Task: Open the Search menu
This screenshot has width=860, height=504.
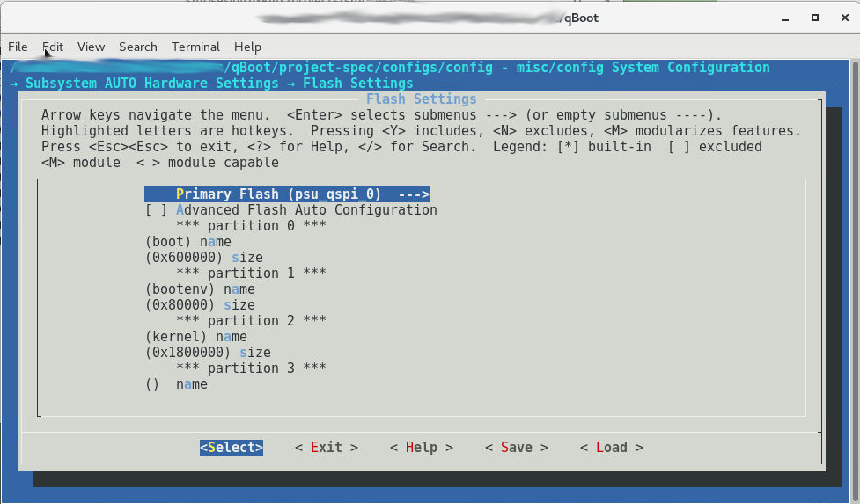Action: pos(138,47)
